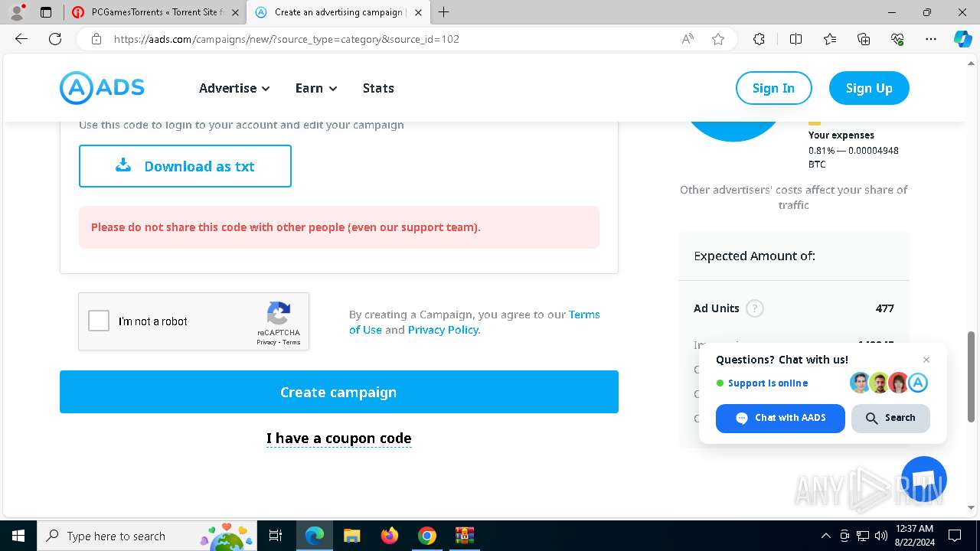Launch Google Chrome from taskbar
The width and height of the screenshot is (980, 551).
[x=426, y=536]
